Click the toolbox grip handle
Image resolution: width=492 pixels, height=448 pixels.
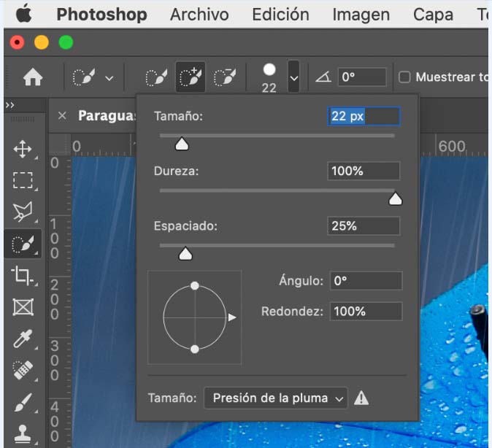23,120
